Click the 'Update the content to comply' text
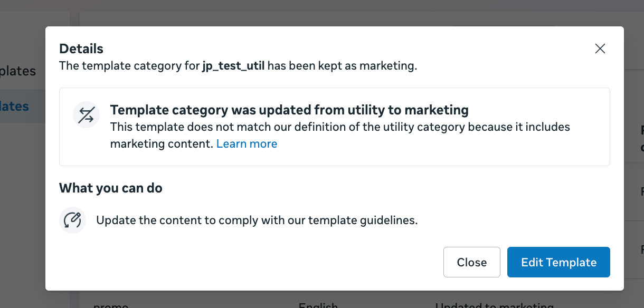The width and height of the screenshot is (644, 308). (257, 220)
